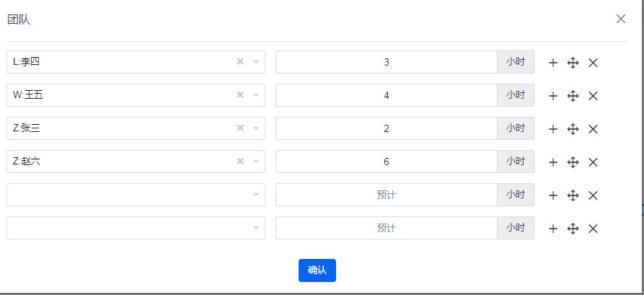Expand the L:李四 member dropdown arrow
Screen dimensions: 644x295
[x=256, y=62]
